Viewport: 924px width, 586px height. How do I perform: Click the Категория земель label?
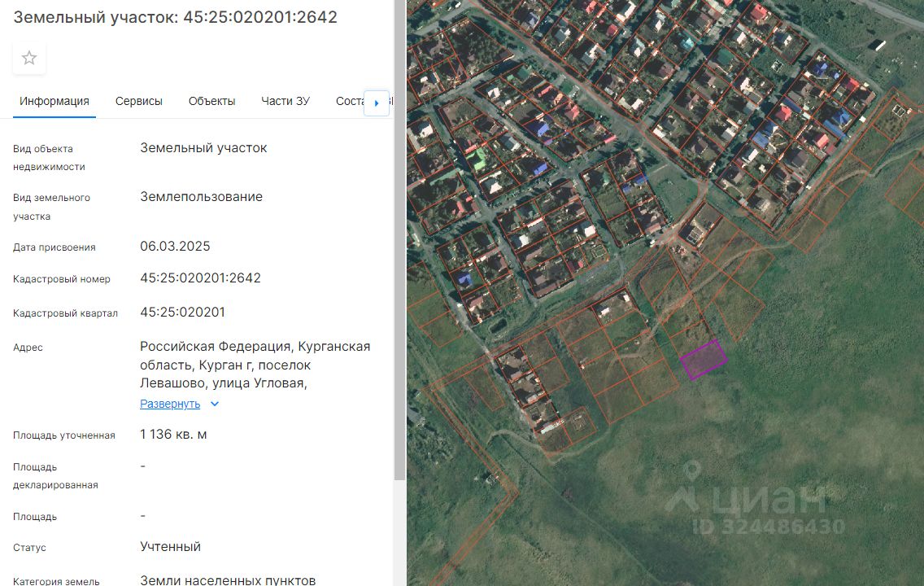(x=56, y=581)
